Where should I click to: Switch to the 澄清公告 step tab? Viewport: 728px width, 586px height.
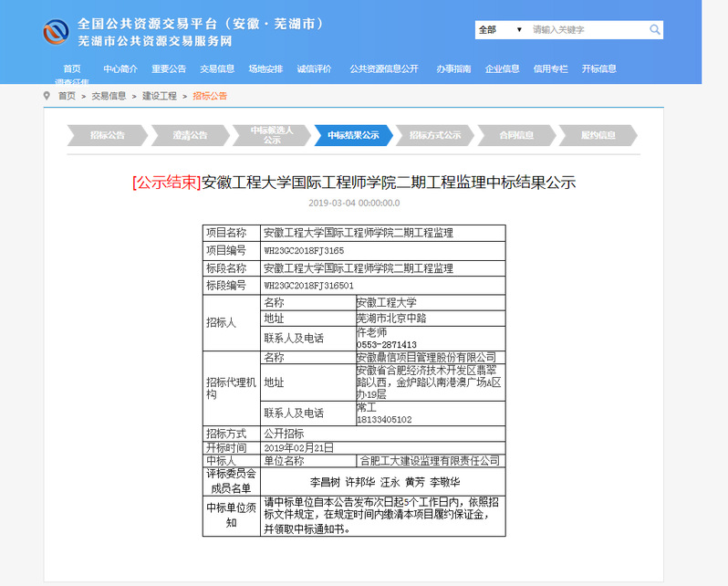tap(190, 135)
